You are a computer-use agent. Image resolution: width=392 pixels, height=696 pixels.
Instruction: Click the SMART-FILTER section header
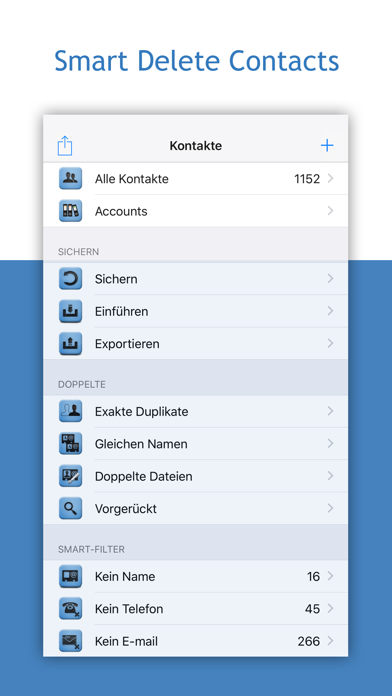click(x=91, y=550)
